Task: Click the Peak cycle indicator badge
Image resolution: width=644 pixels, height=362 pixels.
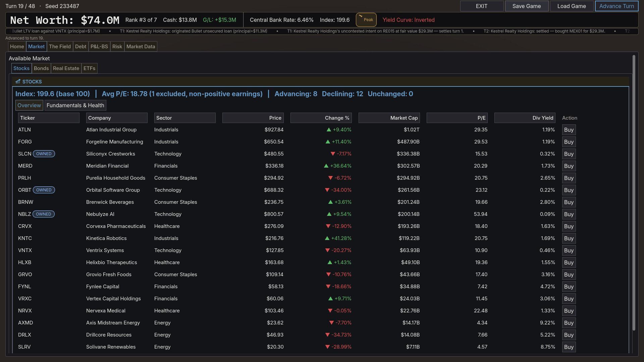Action: 366,20
